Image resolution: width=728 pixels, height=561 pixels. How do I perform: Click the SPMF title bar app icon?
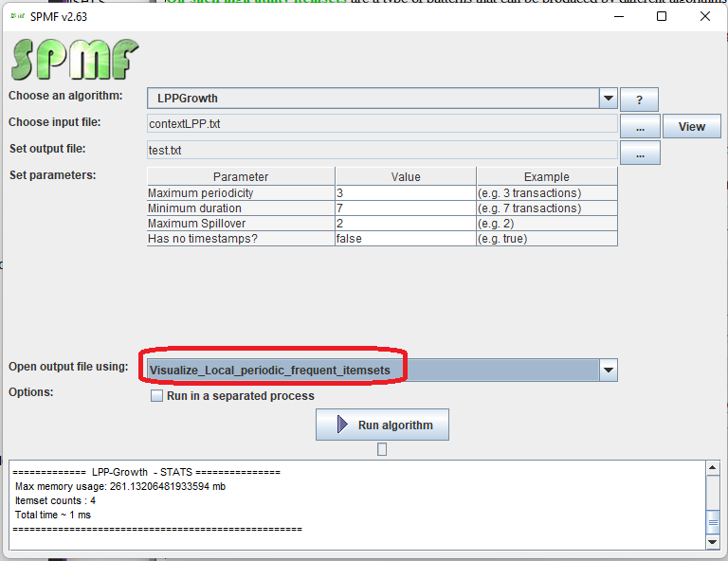(x=16, y=16)
